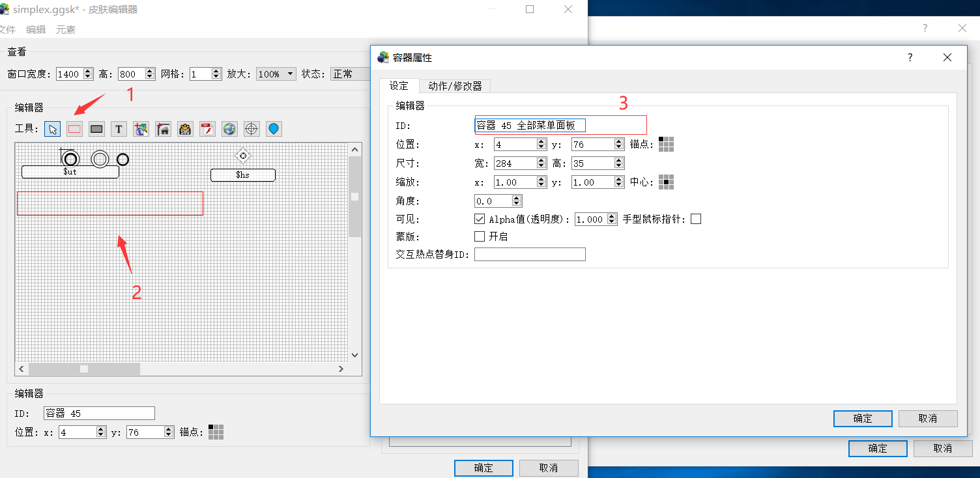Switch to the 动作/修改器 tab
Viewport: 980px width, 478px height.
455,86
